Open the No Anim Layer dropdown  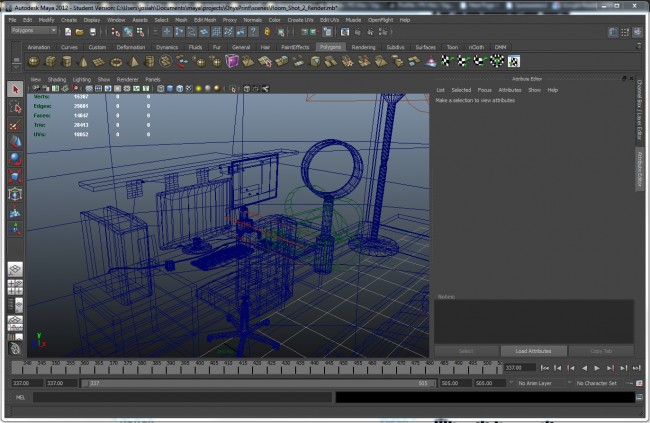point(538,383)
